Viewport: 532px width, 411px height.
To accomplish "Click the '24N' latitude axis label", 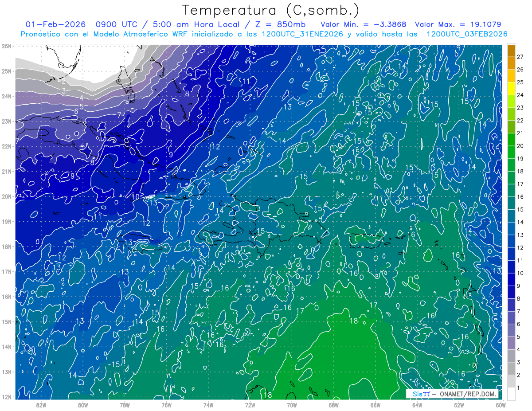I will (6, 96).
